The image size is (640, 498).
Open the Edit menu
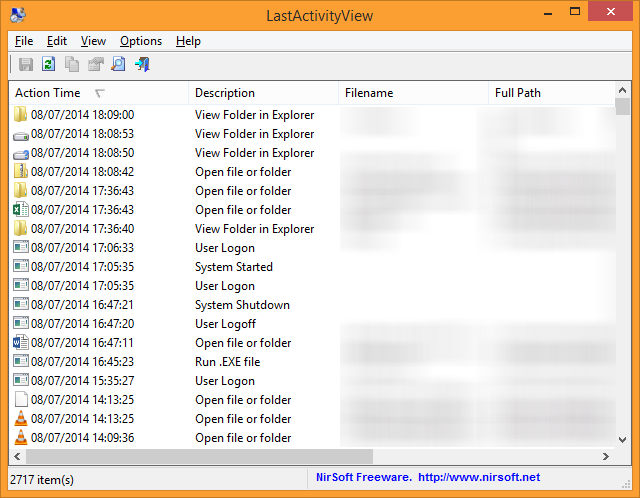57,41
